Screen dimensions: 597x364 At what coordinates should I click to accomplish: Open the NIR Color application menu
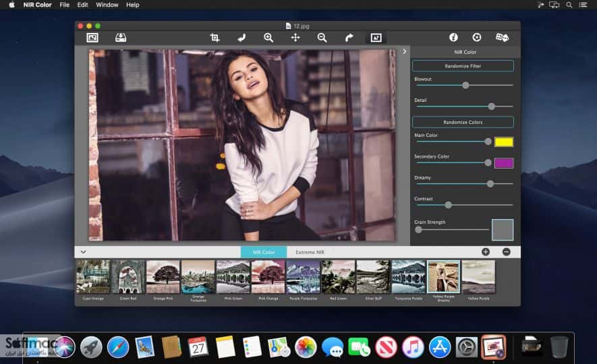click(x=37, y=5)
